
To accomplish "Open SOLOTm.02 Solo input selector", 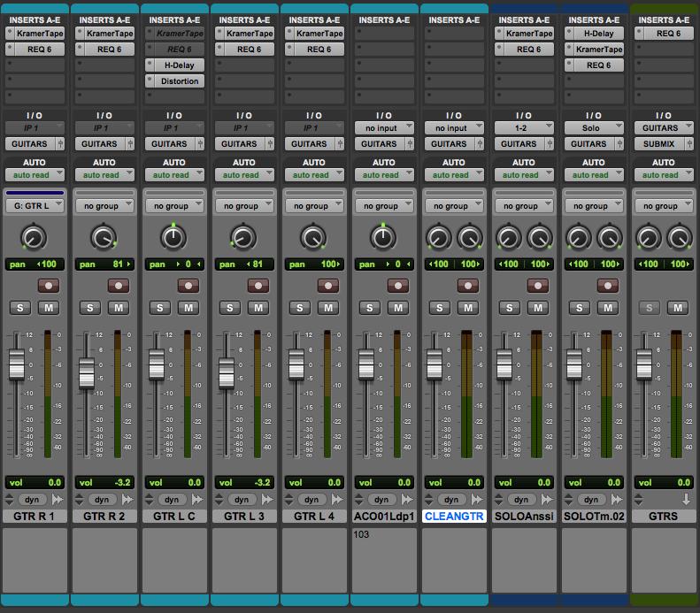I will (594, 128).
